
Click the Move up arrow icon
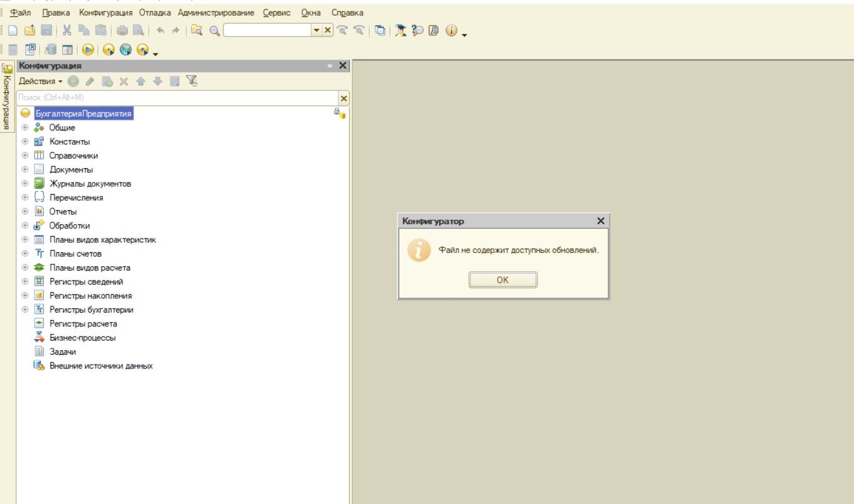coord(141,81)
